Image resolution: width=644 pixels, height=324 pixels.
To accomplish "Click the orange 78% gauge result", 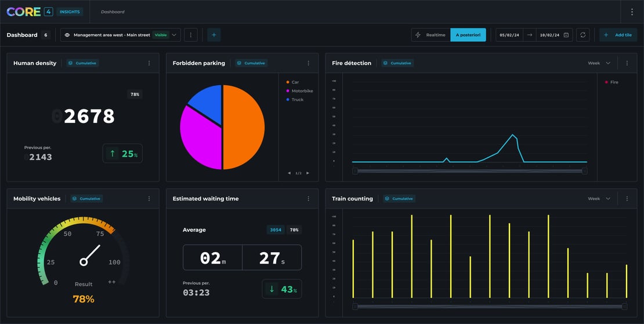I will click(84, 299).
